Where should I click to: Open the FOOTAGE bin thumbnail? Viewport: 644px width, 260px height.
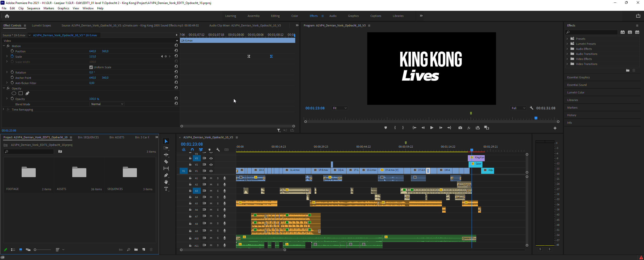pyautogui.click(x=29, y=172)
